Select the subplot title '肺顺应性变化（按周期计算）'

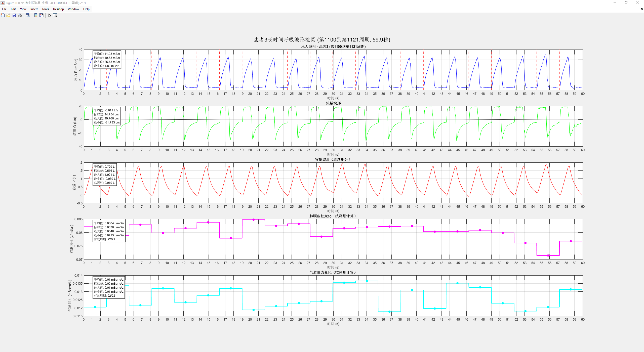(x=333, y=216)
